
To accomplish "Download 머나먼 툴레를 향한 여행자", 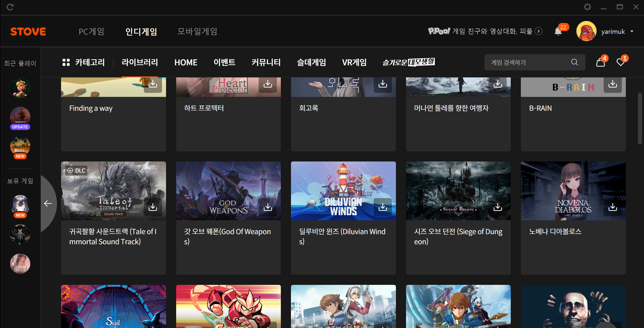I will click(x=498, y=84).
